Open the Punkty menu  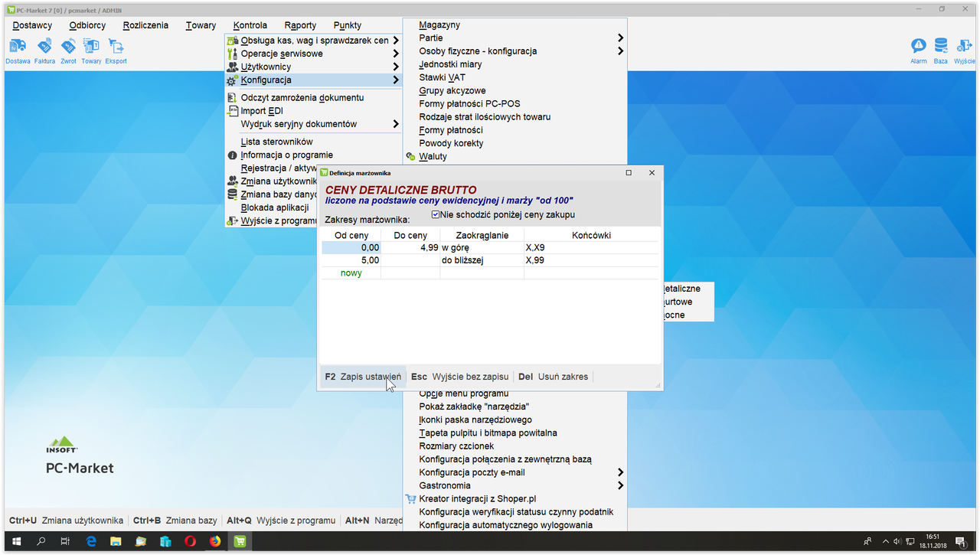pos(348,25)
